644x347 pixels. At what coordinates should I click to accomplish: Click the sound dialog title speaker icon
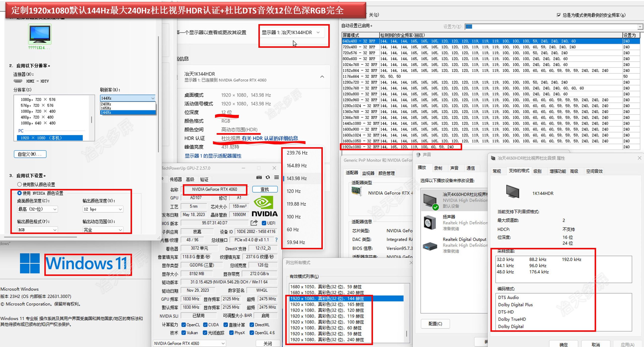coord(418,155)
